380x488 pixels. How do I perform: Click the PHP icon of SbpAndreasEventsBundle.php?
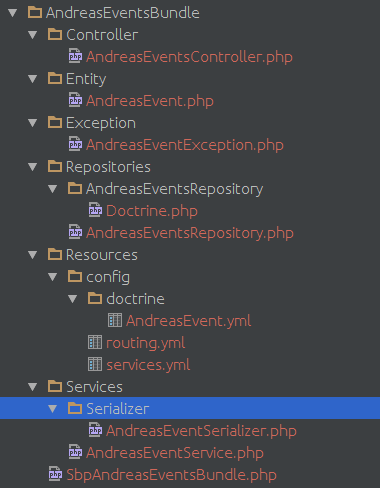click(55, 474)
